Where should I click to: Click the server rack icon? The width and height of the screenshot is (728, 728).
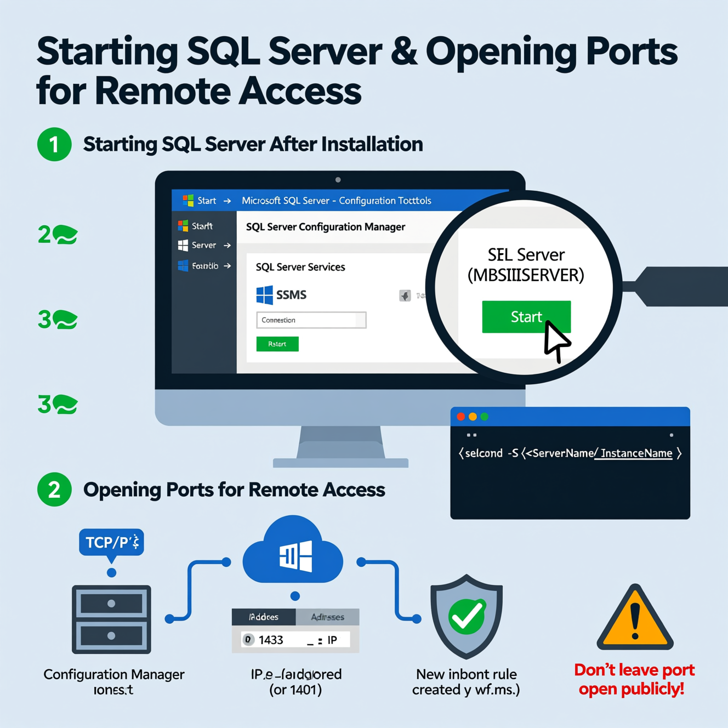point(111,619)
